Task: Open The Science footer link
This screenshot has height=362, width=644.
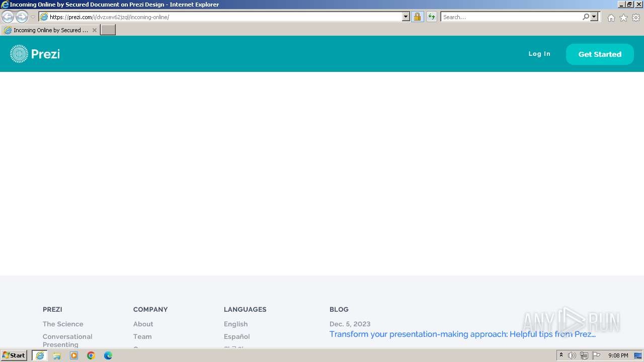Action: pyautogui.click(x=63, y=324)
